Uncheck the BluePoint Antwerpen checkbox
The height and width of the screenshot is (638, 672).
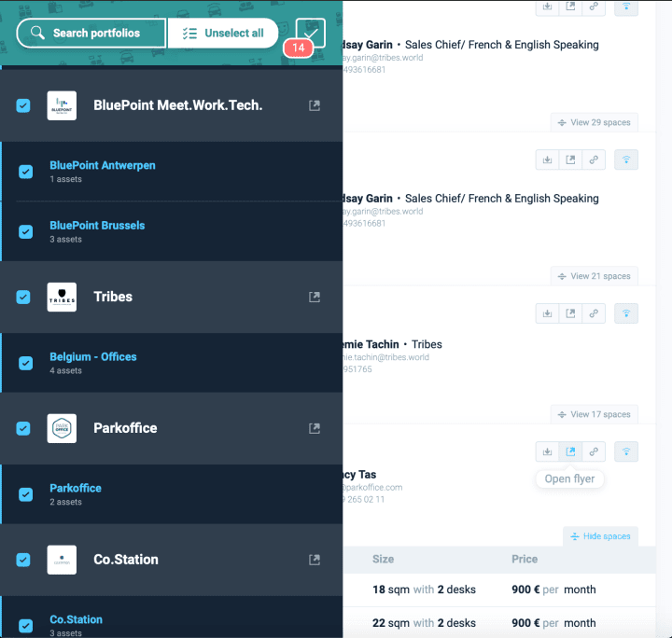coord(26,172)
